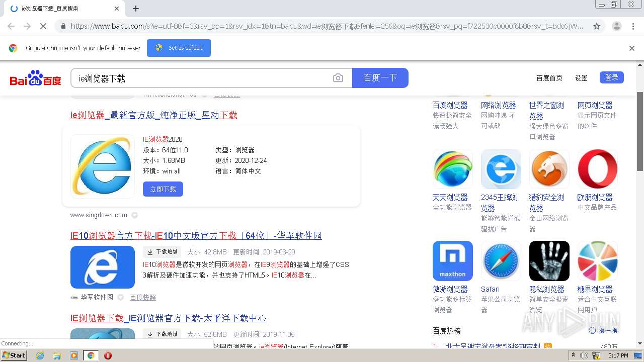Expand dropdown next to www.singdown.com
This screenshot has height=362, width=644.
pos(134,215)
